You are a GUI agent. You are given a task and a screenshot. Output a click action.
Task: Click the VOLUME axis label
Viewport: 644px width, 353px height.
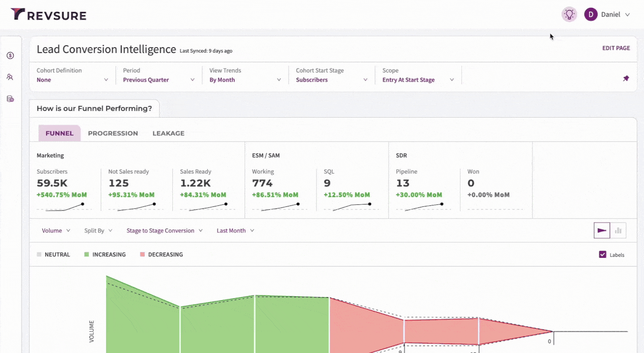click(x=92, y=331)
